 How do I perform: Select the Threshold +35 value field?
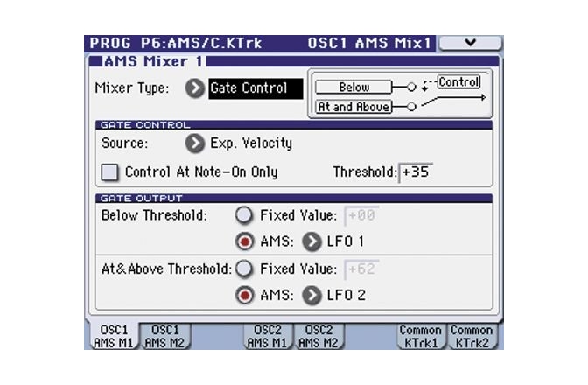coord(416,172)
